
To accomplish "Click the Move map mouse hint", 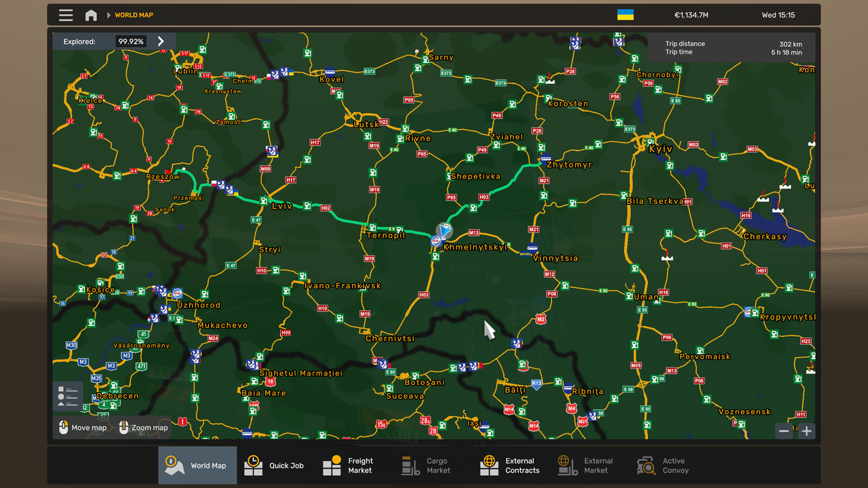I will tap(82, 428).
